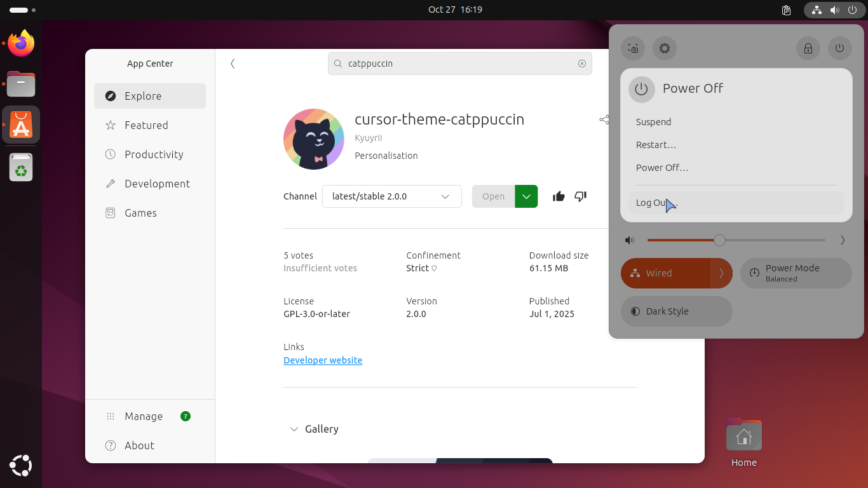868x488 pixels.
Task: Lock the screen with padlock icon
Action: point(808,48)
